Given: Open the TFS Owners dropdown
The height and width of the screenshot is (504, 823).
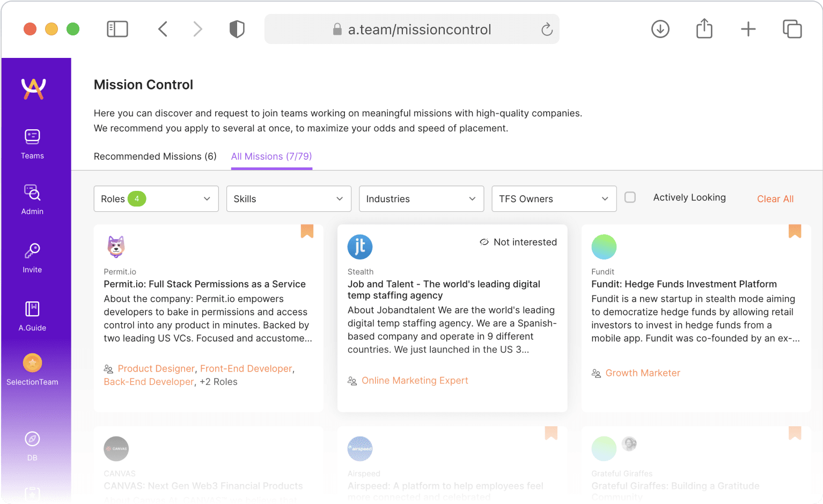Looking at the screenshot, I should [554, 199].
